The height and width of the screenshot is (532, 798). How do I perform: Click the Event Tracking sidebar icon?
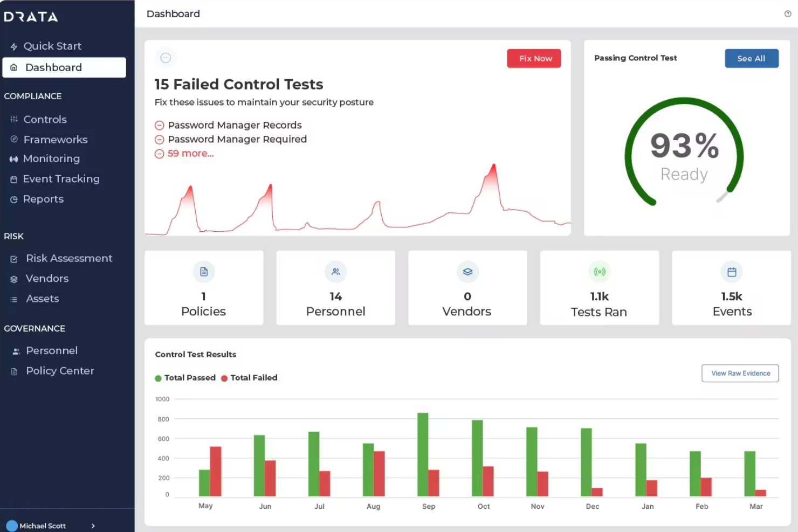click(15, 178)
